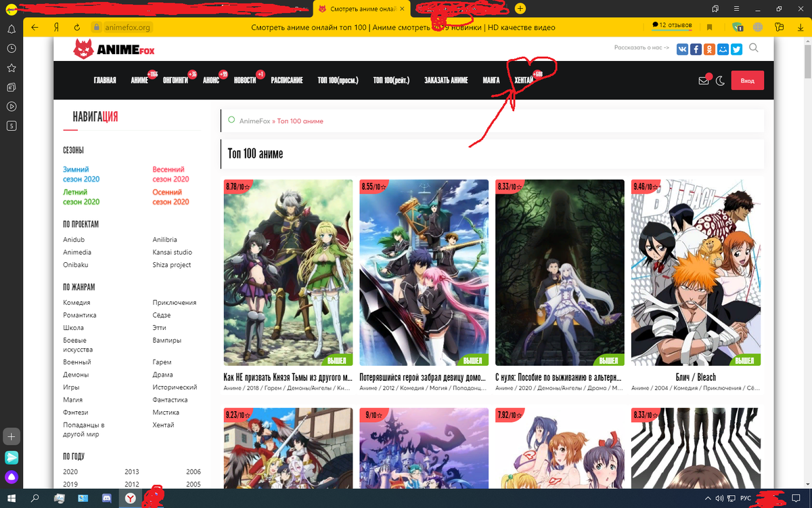Open the AdGuard extension icon
Viewport: 812px width, 508px height.
point(737,27)
